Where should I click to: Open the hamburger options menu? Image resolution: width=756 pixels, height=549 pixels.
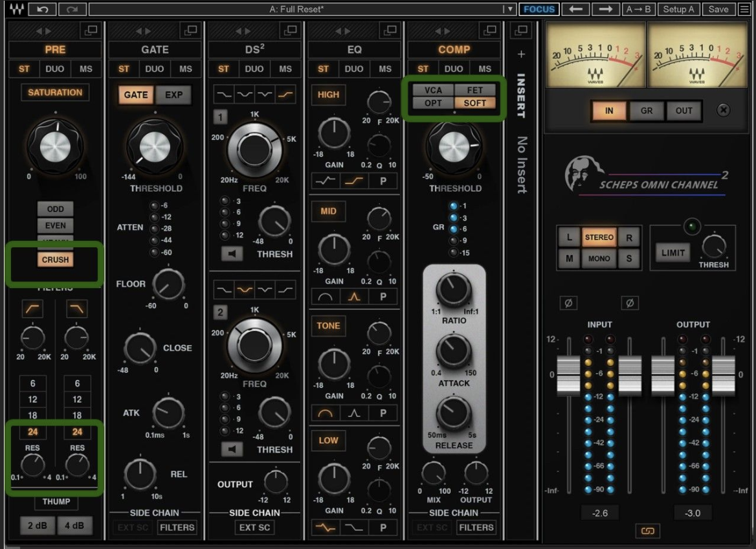744,9
